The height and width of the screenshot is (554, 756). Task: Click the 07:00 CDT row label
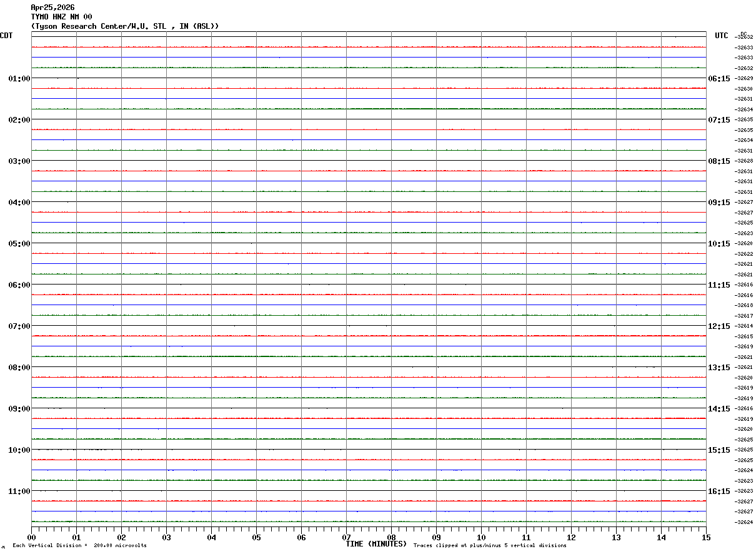(19, 326)
